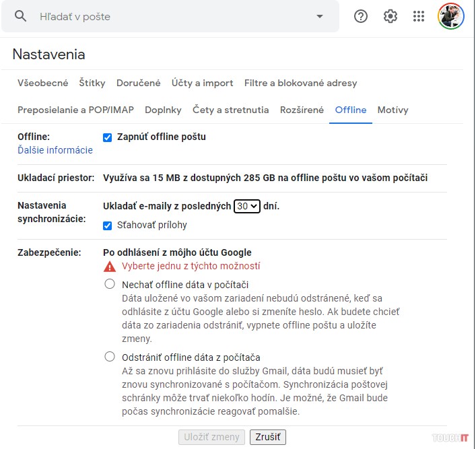Click the magnifier search icon
The height and width of the screenshot is (449, 476).
tap(20, 15)
